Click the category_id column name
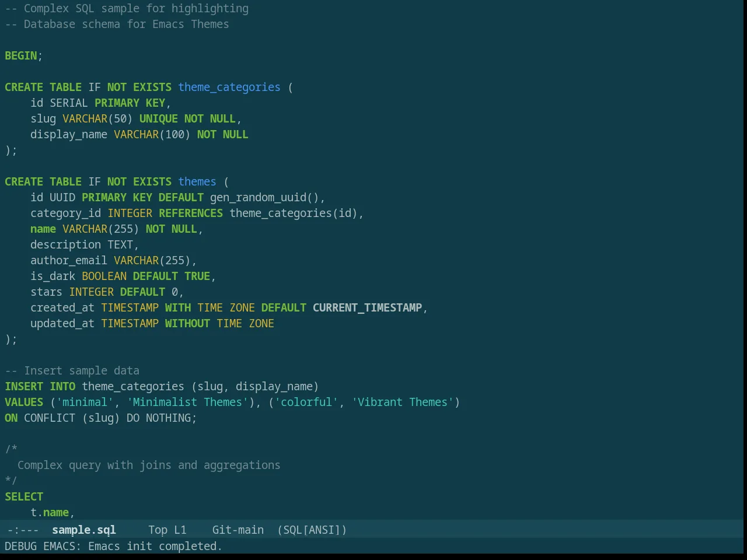Image resolution: width=747 pixels, height=560 pixels. pyautogui.click(x=65, y=213)
